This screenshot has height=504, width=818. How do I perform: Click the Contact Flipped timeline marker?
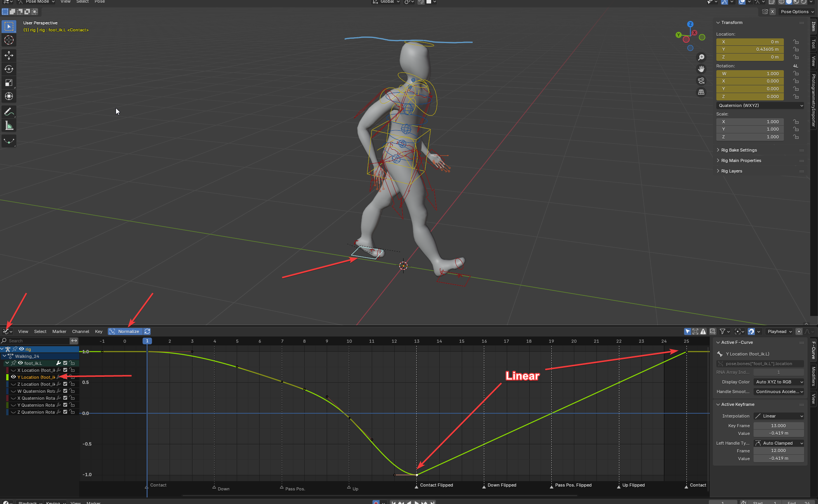click(416, 486)
